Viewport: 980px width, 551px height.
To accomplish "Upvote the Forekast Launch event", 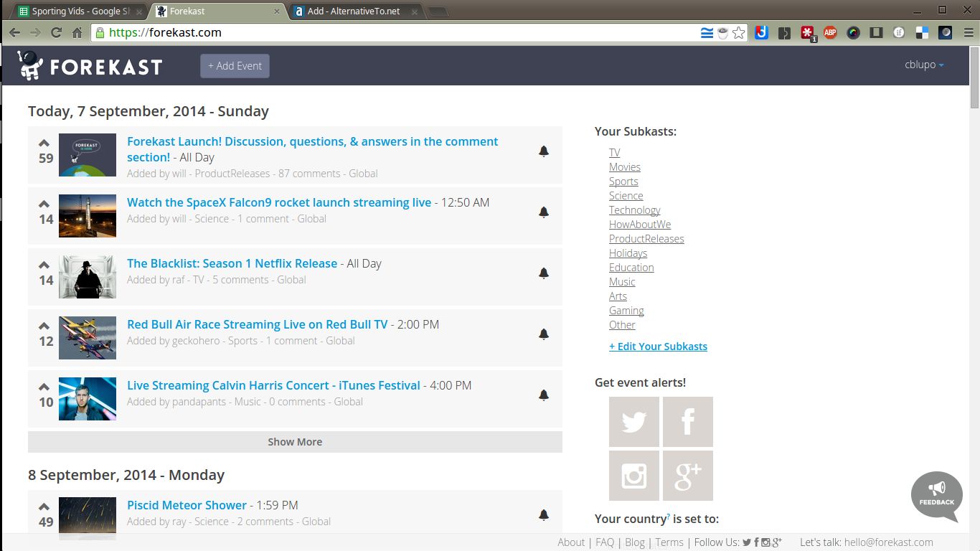I will [44, 143].
